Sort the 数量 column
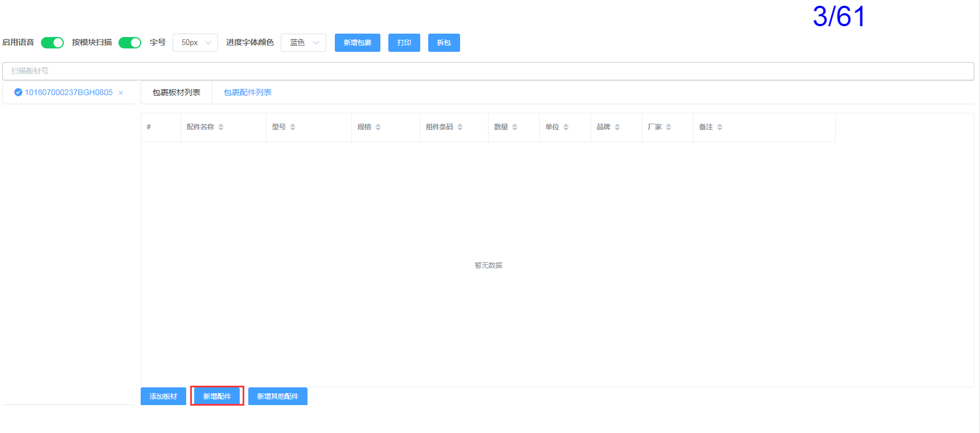 (x=515, y=127)
